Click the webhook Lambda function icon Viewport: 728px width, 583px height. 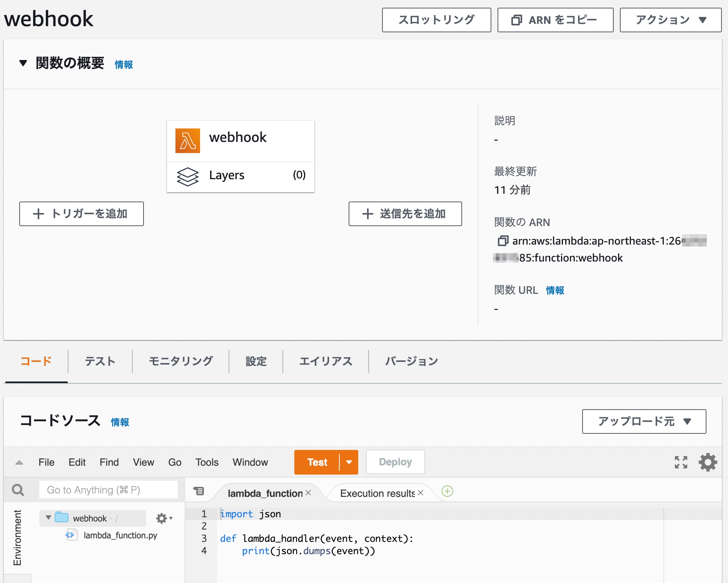point(187,141)
